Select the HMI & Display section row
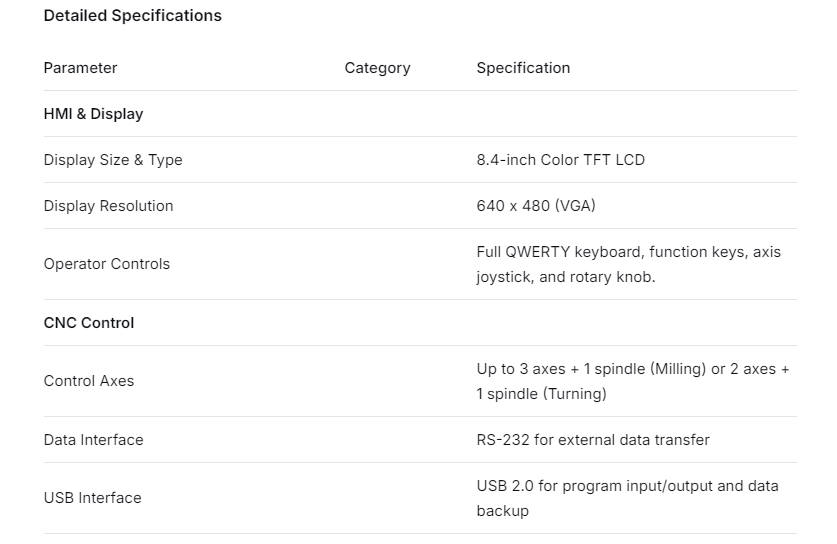837x544 pixels. 94,114
